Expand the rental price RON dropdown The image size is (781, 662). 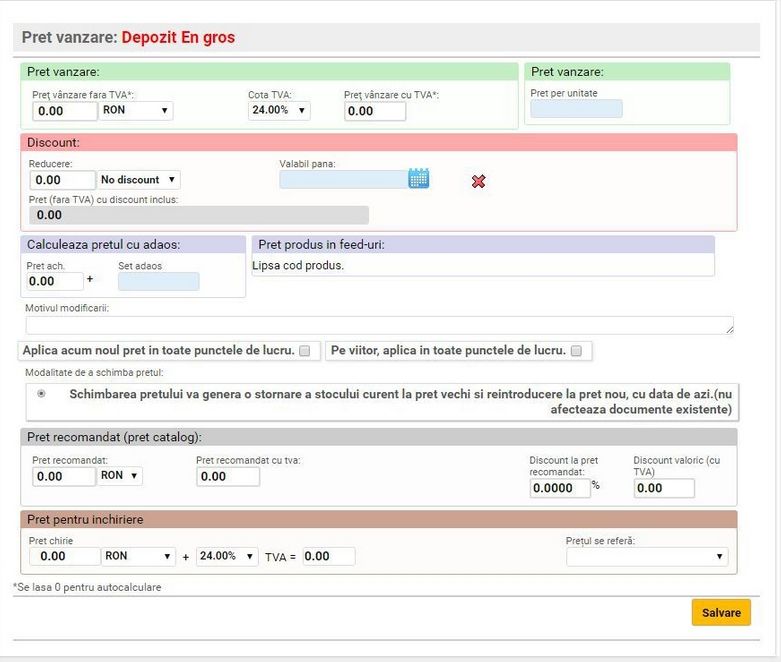pyautogui.click(x=139, y=556)
